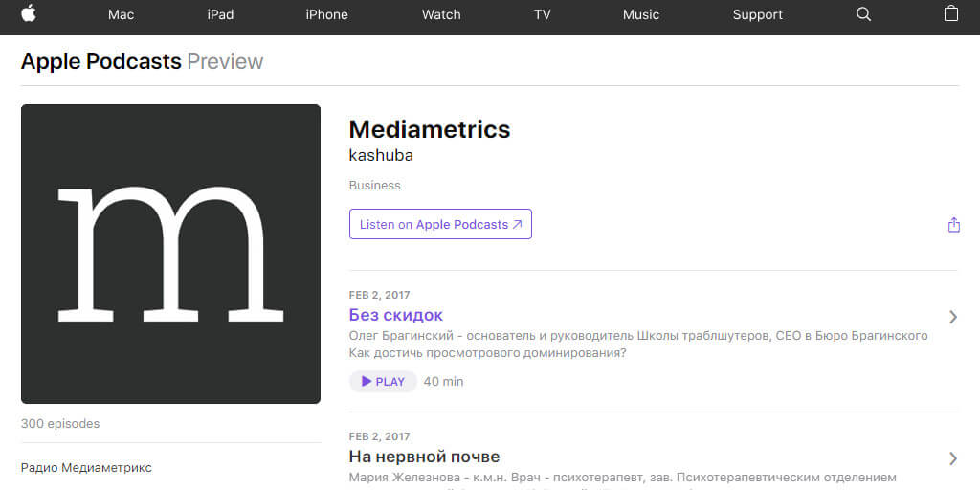Open the Music menu item

pyautogui.click(x=641, y=14)
